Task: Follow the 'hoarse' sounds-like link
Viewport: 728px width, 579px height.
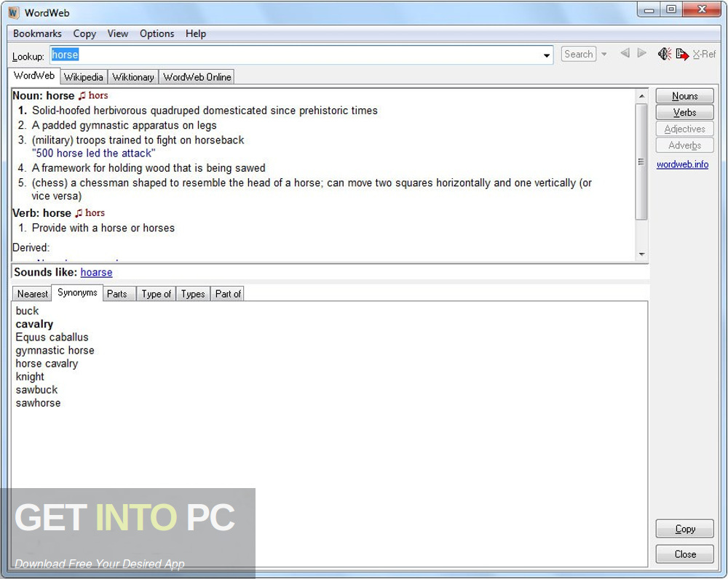Action: pyautogui.click(x=97, y=272)
